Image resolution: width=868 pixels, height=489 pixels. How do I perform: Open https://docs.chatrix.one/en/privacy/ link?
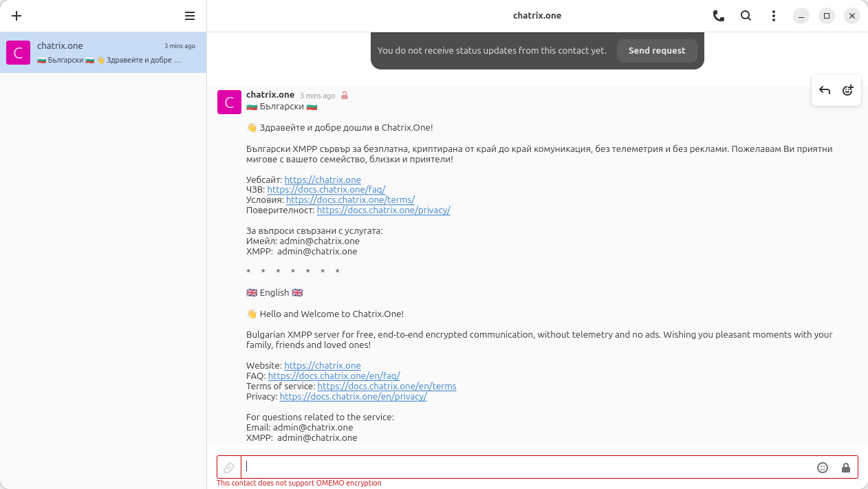(x=354, y=396)
